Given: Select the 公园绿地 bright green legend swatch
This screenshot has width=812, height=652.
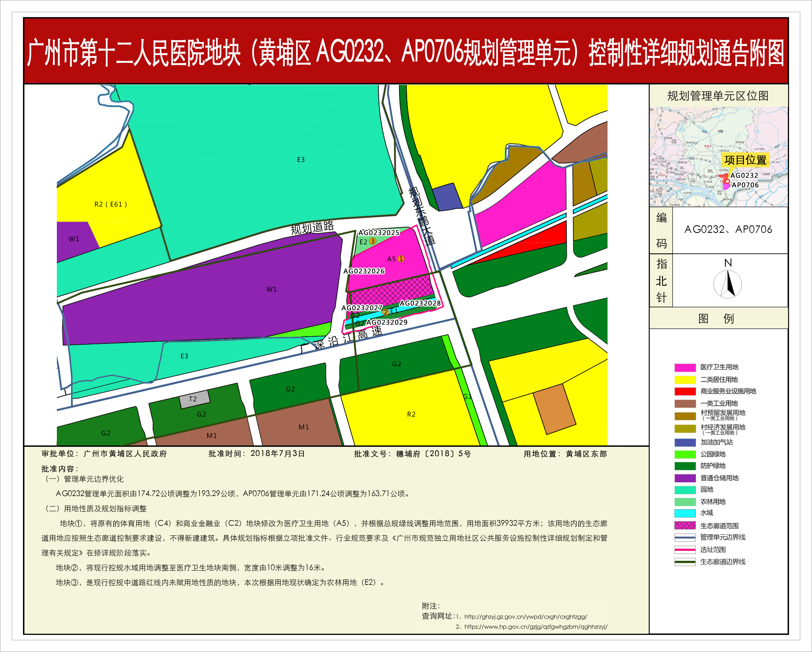Looking at the screenshot, I should (x=685, y=455).
